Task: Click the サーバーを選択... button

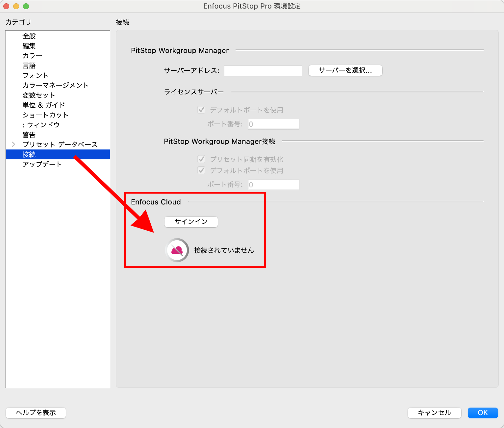Action: 345,70
